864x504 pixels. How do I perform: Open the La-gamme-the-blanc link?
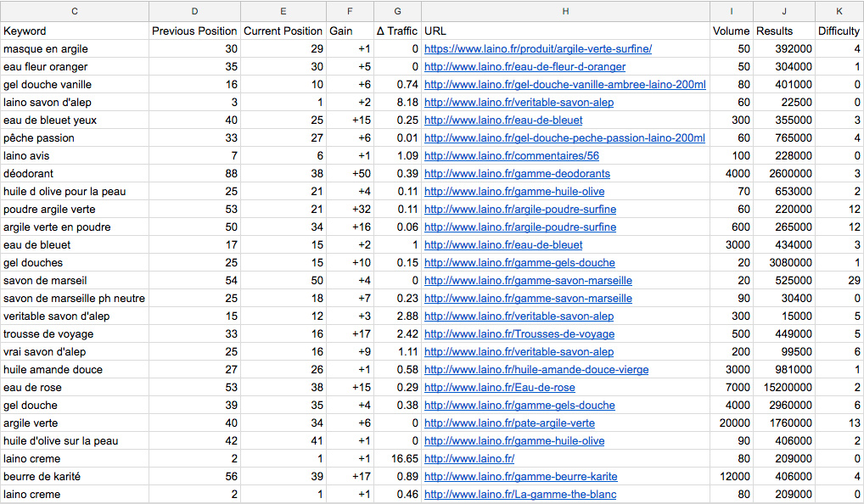[520, 494]
